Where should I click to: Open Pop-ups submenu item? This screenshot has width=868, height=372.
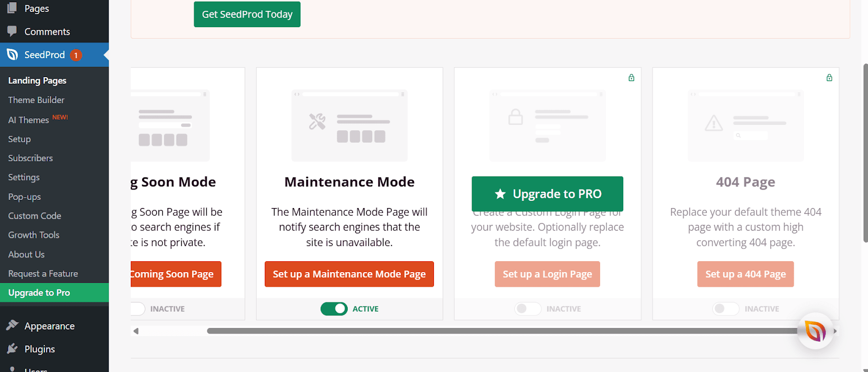click(x=24, y=197)
